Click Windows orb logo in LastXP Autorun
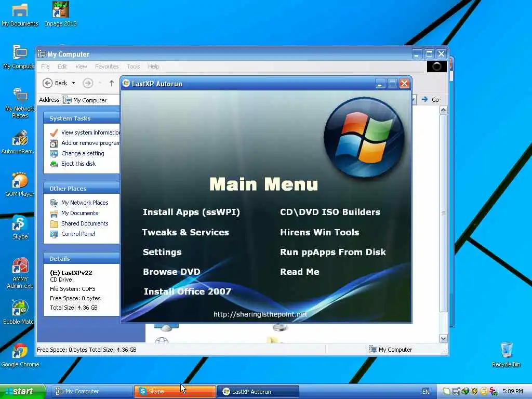Screen dimensions: 532x399 [364, 137]
